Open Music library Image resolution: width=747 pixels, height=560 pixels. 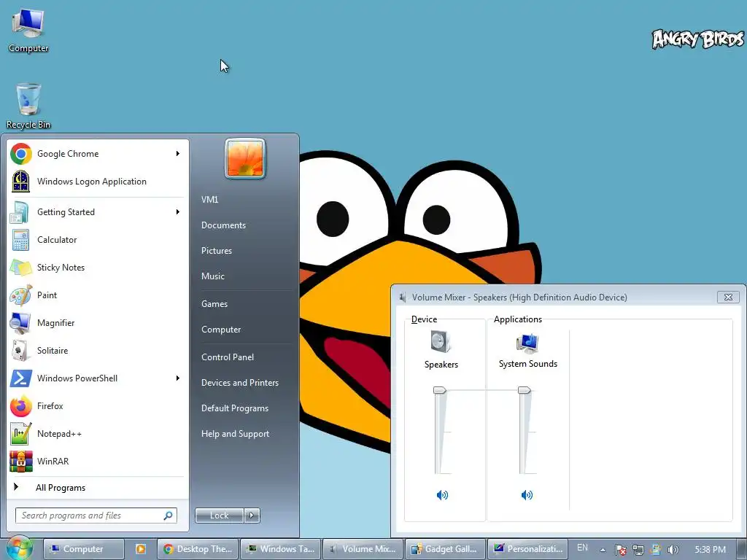point(212,276)
